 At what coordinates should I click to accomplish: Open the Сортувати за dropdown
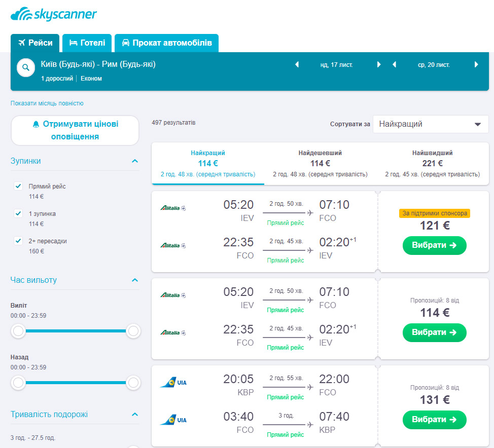click(x=431, y=124)
